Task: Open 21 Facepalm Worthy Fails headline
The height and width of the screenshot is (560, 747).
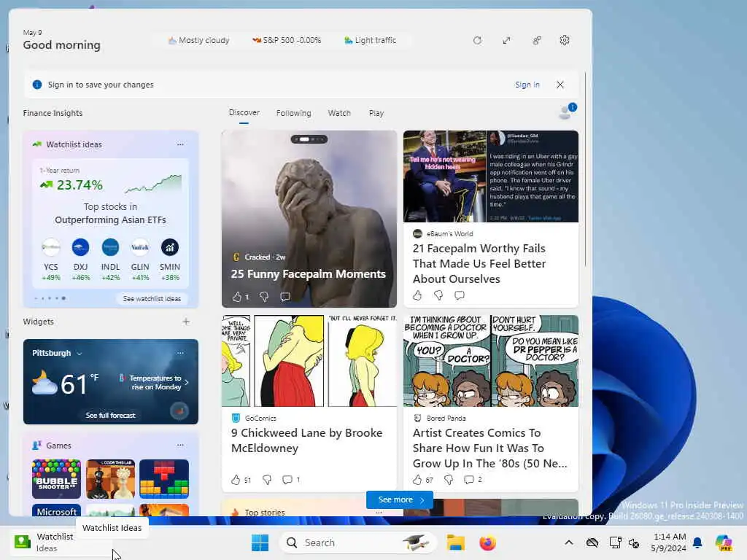Action: click(x=479, y=263)
